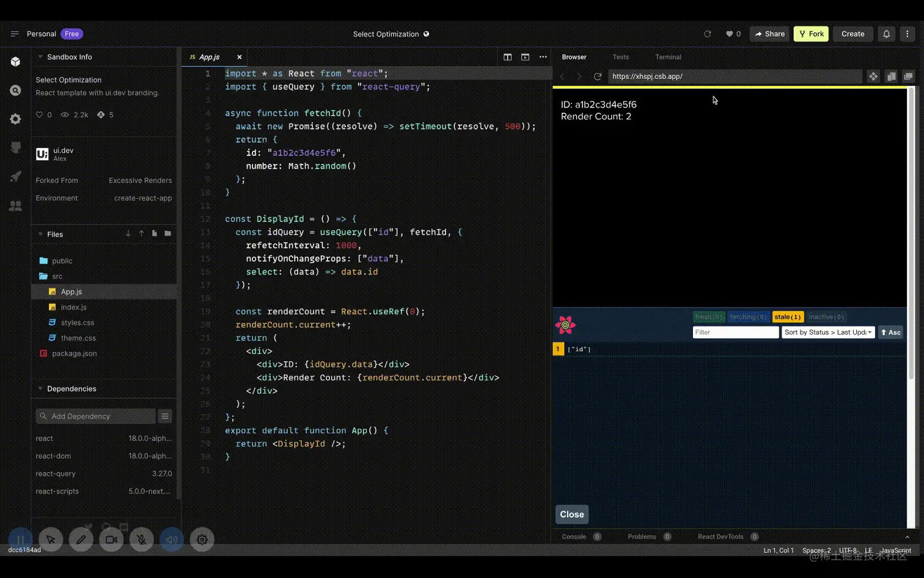924x578 pixels.
Task: Click the preview URL address bar
Action: [735, 76]
